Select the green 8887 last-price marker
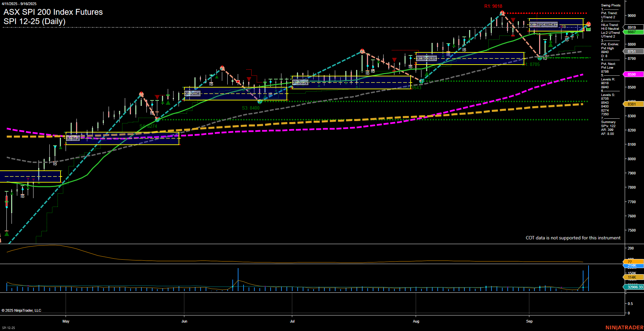Image resolution: width=644 pixels, height=331 pixels. pyautogui.click(x=632, y=32)
